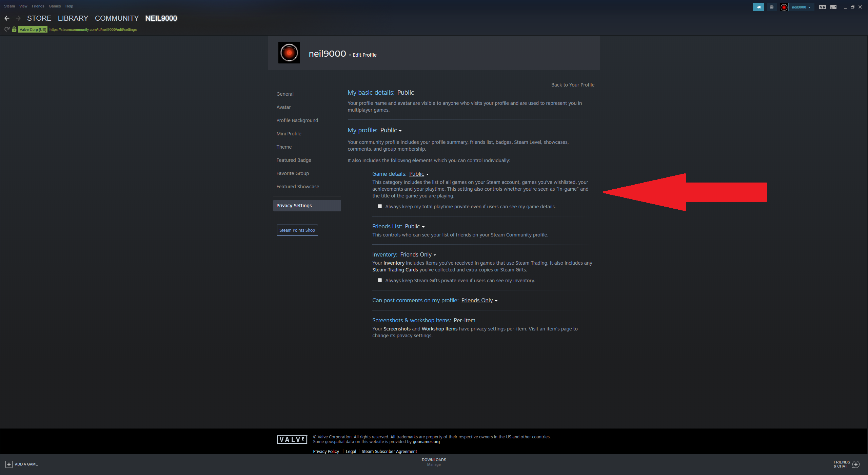This screenshot has width=868, height=475.
Task: Enter Big Picture mode icon
Action: [833, 7]
